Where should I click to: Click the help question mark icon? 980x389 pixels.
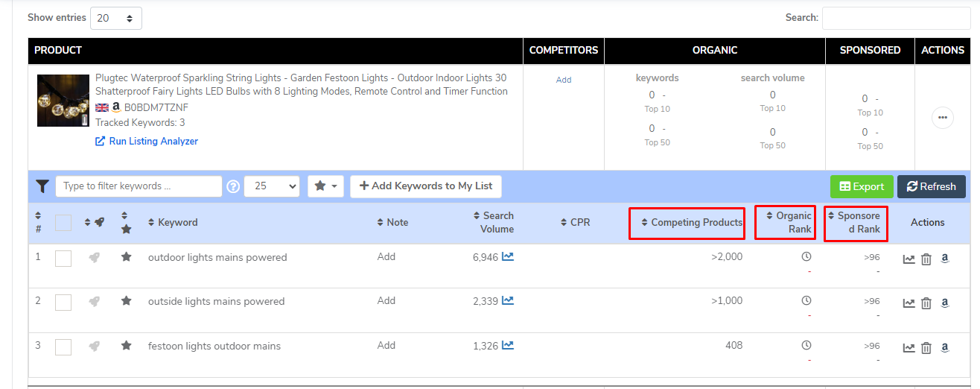click(233, 186)
